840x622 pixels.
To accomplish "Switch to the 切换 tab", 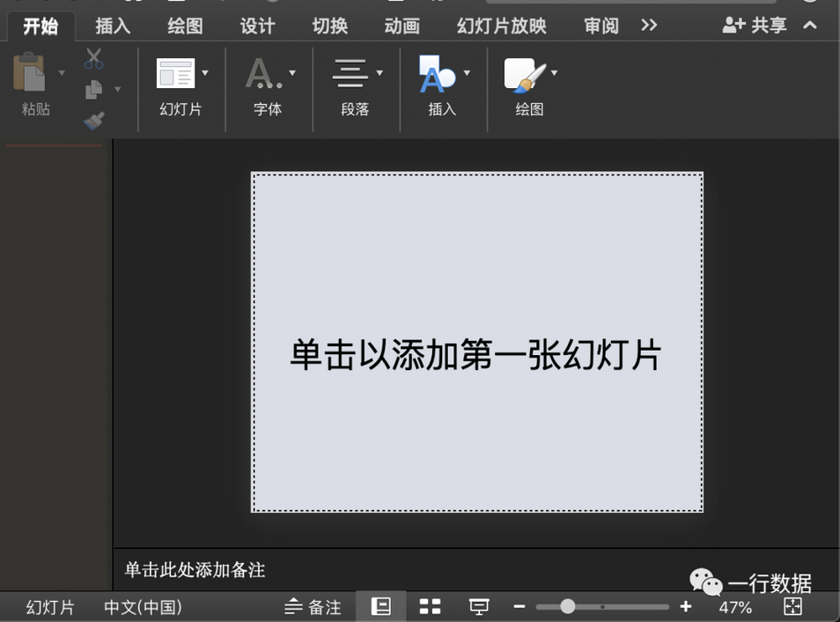I will 330,26.
